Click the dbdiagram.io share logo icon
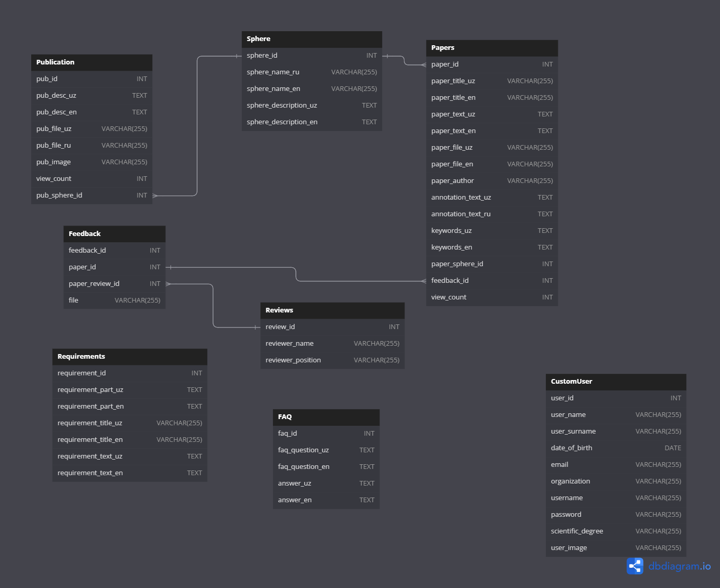Image resolution: width=720 pixels, height=588 pixels. tap(635, 566)
